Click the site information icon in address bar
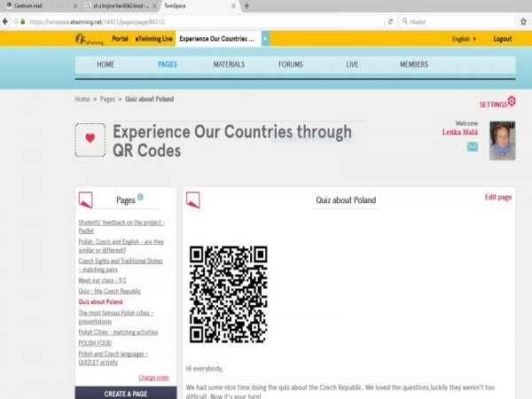The image size is (532, 399). click(x=16, y=21)
